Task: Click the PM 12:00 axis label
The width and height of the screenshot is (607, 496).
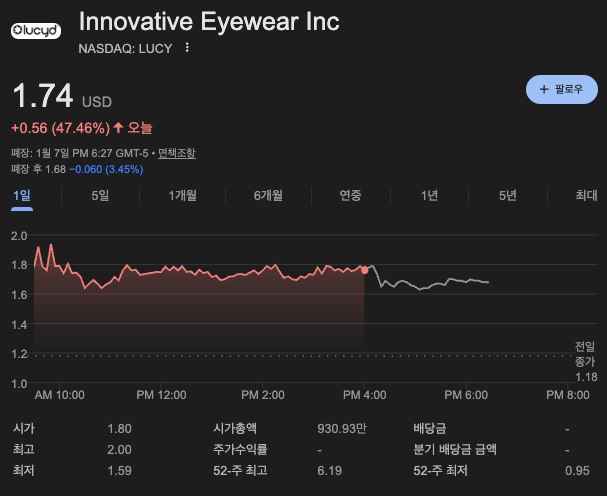Action: point(161,395)
